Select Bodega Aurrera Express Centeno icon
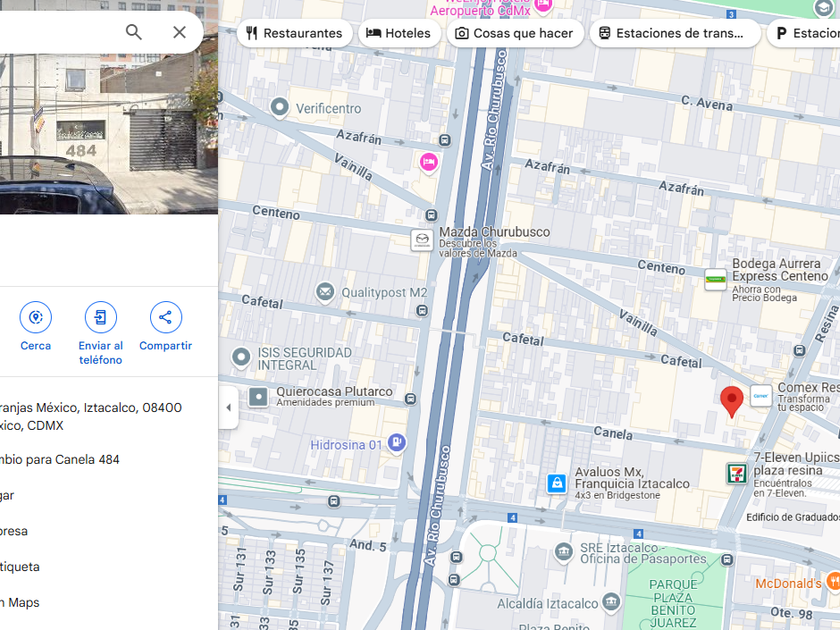Screen dimensions: 840x630 (715, 280)
